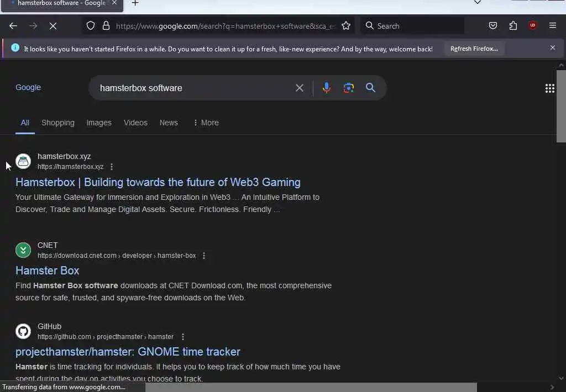Click the Firefox Search box
The width and height of the screenshot is (566, 392).
point(412,25)
